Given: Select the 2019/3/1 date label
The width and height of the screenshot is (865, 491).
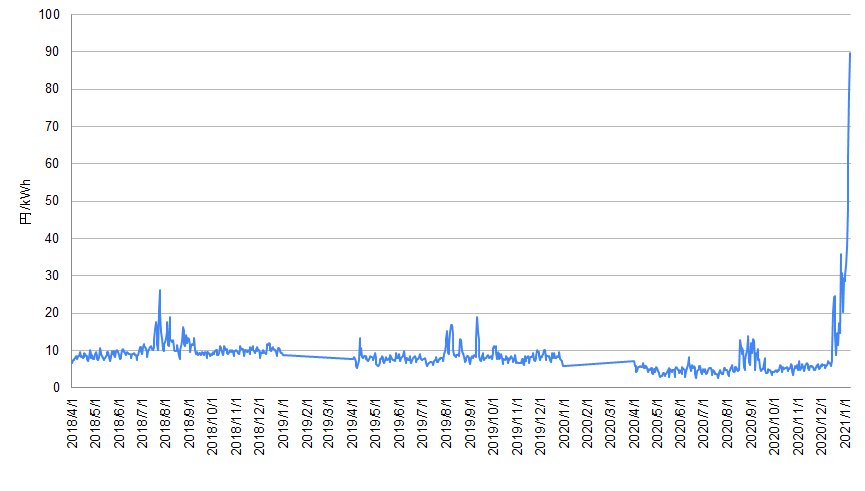Looking at the screenshot, I should pos(328,423).
